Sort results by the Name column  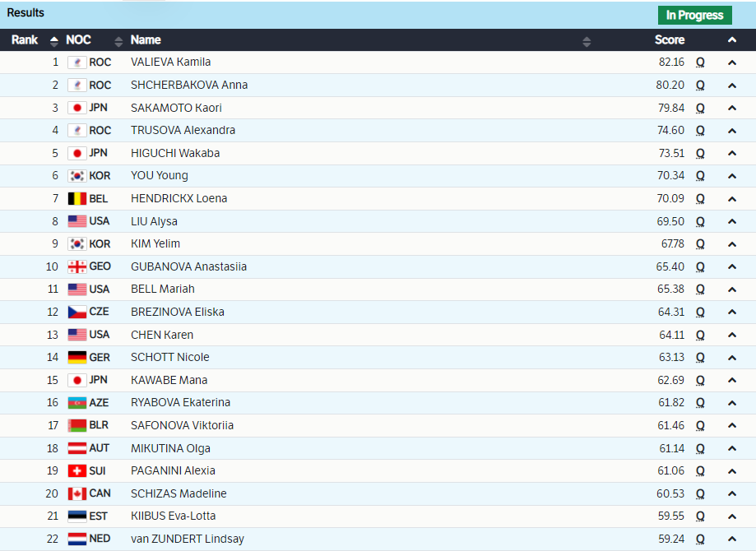[x=587, y=40]
